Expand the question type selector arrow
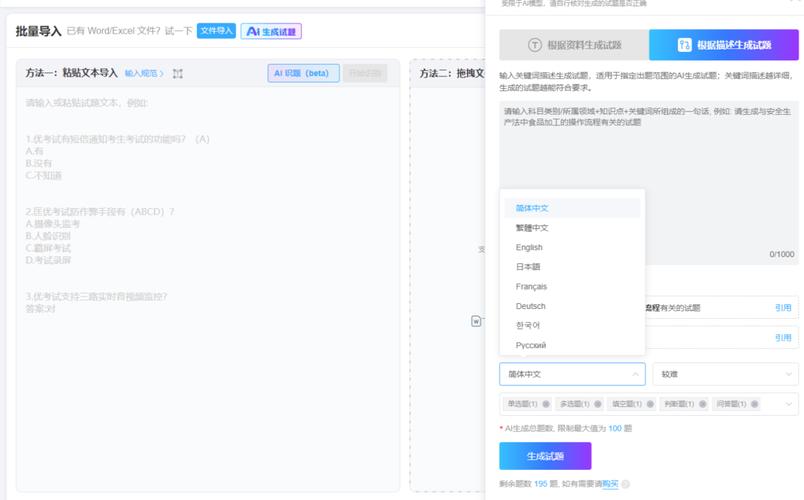Viewport: 804px width, 500px height. (x=789, y=404)
